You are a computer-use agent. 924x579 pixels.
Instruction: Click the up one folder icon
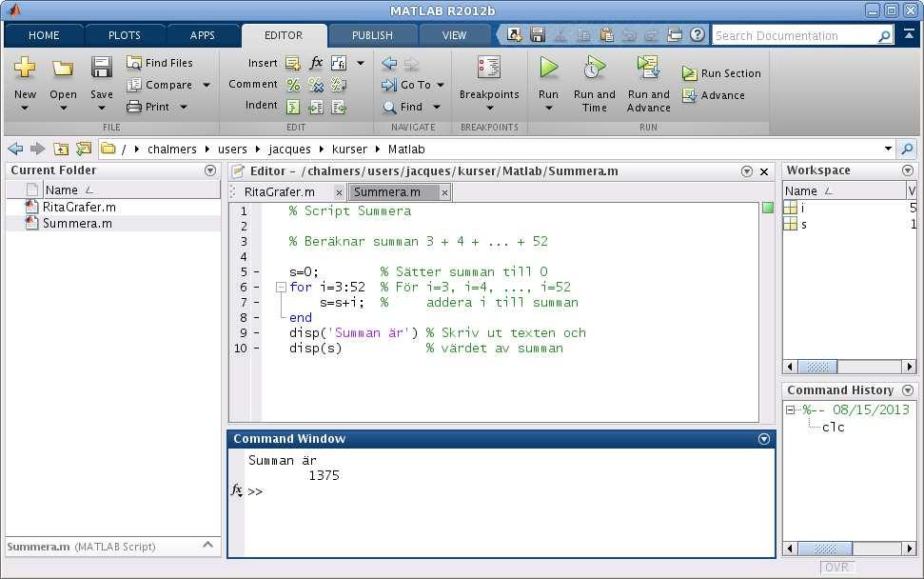click(61, 149)
